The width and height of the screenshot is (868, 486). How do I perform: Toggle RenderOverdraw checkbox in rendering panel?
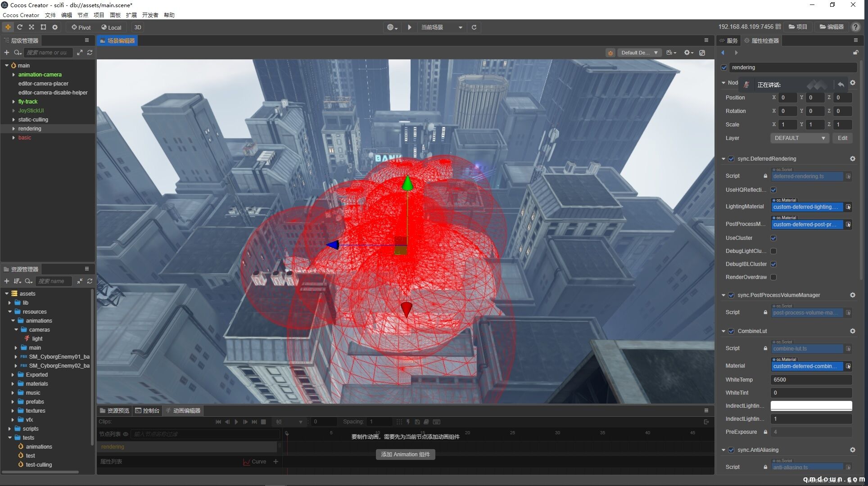click(x=774, y=276)
